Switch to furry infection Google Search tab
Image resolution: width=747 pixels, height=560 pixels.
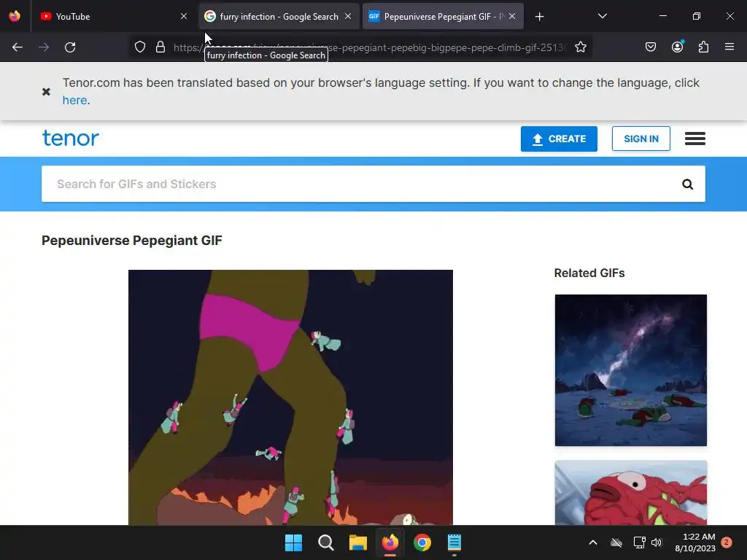point(279,16)
